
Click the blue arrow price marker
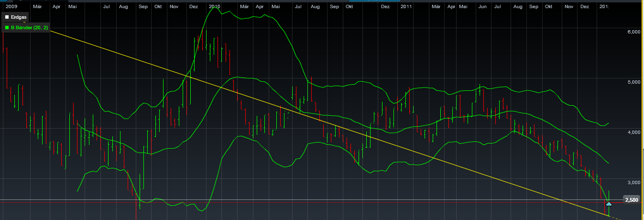coord(609,204)
